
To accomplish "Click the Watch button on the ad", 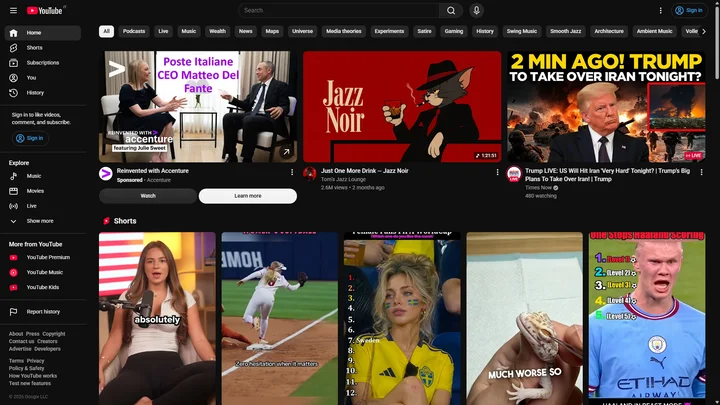I will [x=148, y=196].
